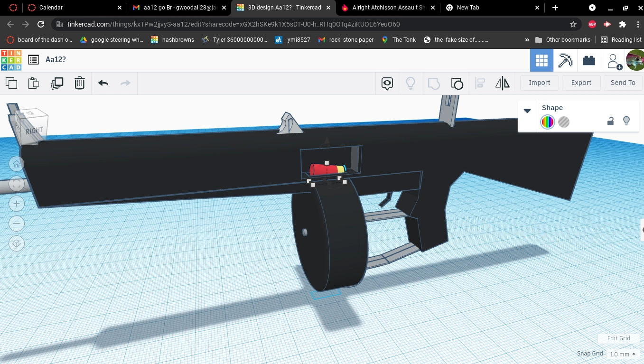Show all hidden objects with the lightbulb icon
Image resolution: width=644 pixels, height=364 pixels.
(x=411, y=84)
